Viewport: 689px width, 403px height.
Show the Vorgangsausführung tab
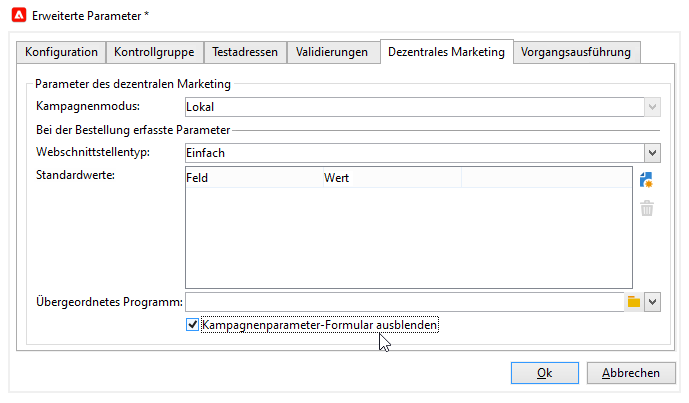tap(577, 52)
